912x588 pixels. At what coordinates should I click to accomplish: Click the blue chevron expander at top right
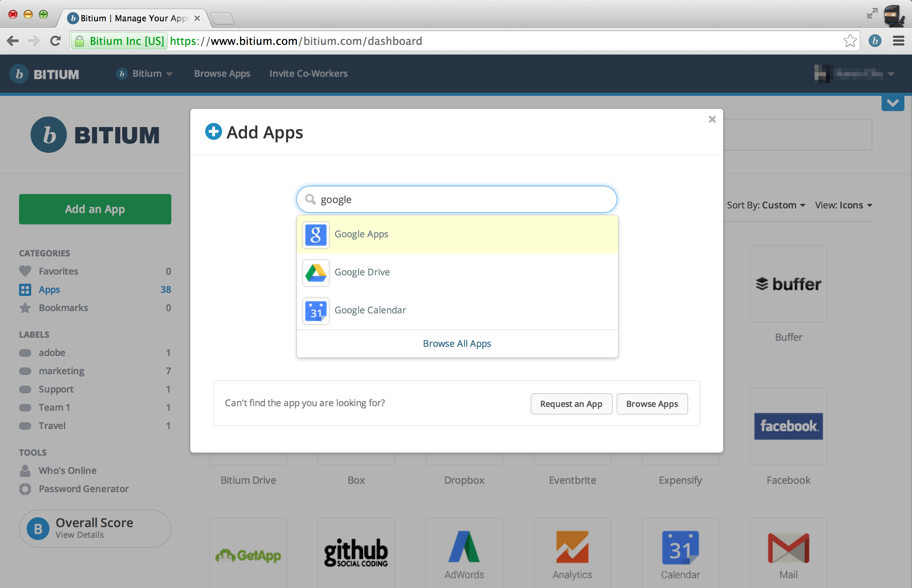(893, 103)
